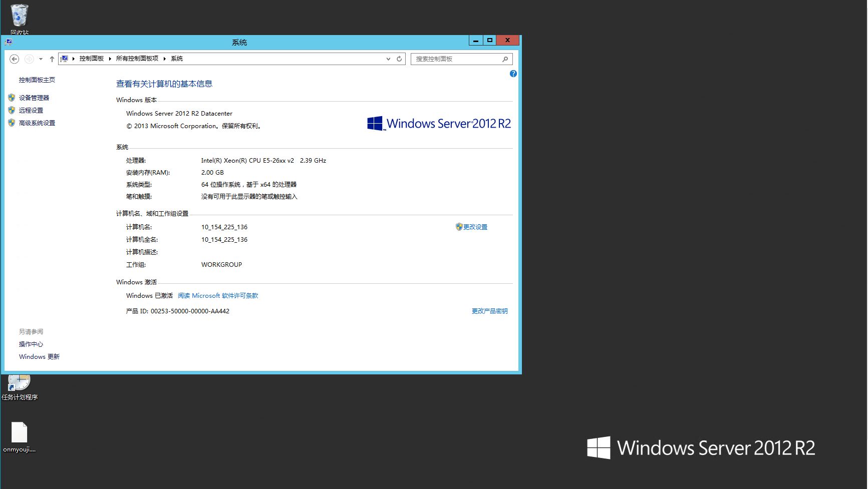Open the recent locations dropdown arrow

pyautogui.click(x=41, y=59)
